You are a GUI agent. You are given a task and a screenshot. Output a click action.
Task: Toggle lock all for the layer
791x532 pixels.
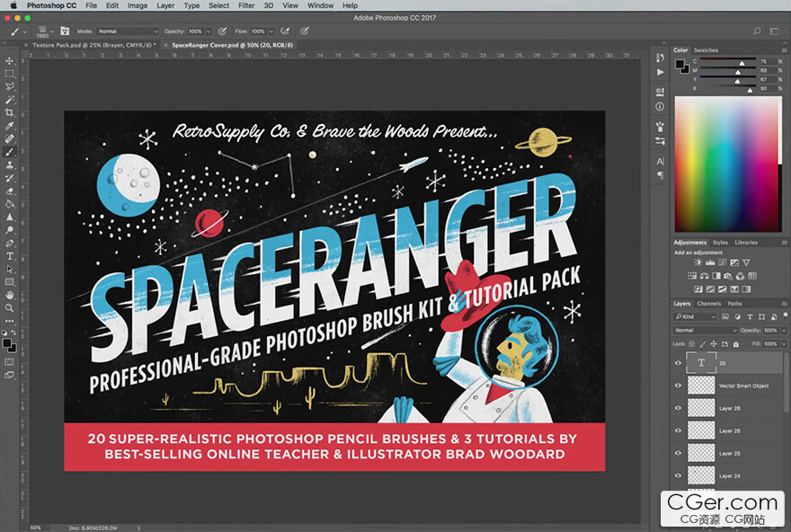(x=736, y=344)
